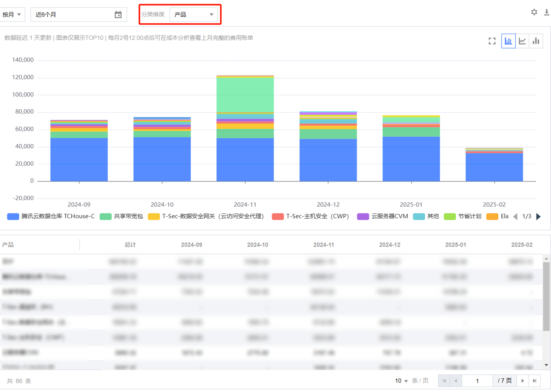Viewport: 551px width, 392px height.
Task: Switch to plain bar chart view
Action: 536,41
